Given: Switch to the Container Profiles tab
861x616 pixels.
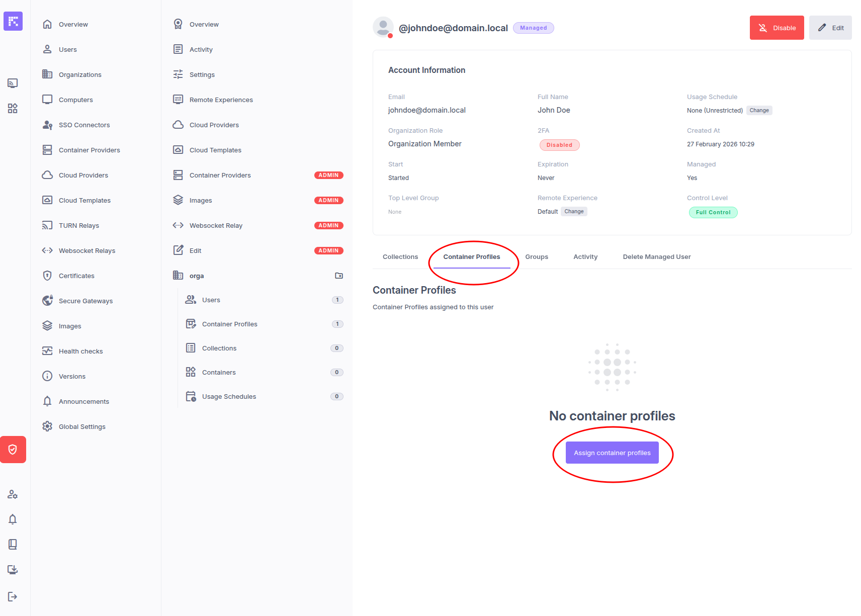Looking at the screenshot, I should point(472,257).
